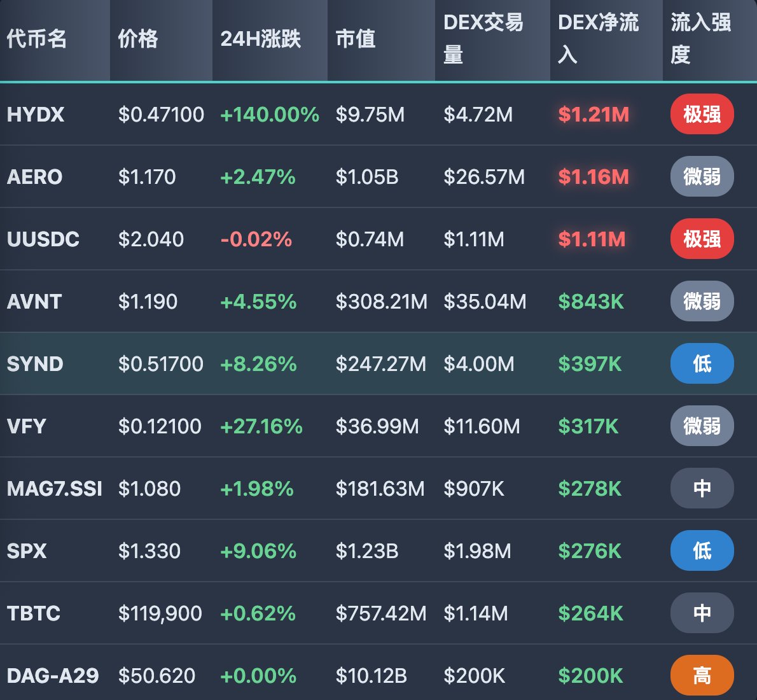
Task: Click the 微弱 badge in VFY row
Action: (702, 426)
